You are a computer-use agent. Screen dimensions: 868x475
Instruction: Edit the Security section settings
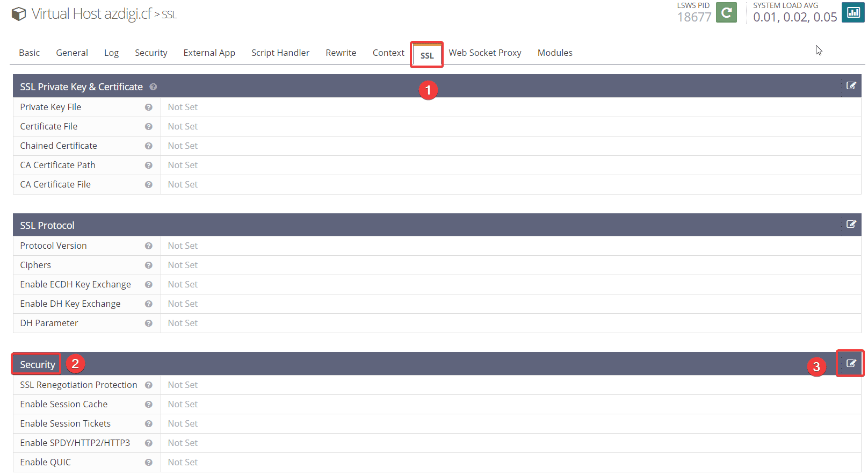(x=851, y=363)
